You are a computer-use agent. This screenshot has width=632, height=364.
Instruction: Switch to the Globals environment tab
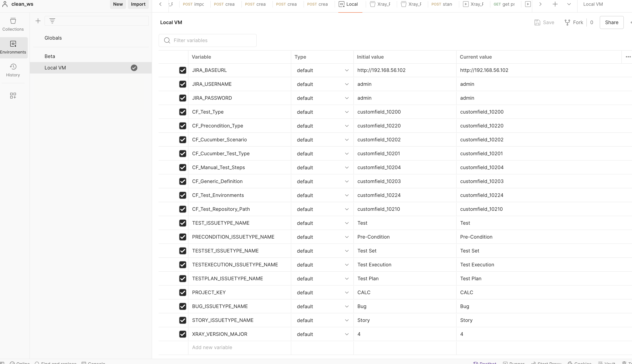[x=53, y=38]
